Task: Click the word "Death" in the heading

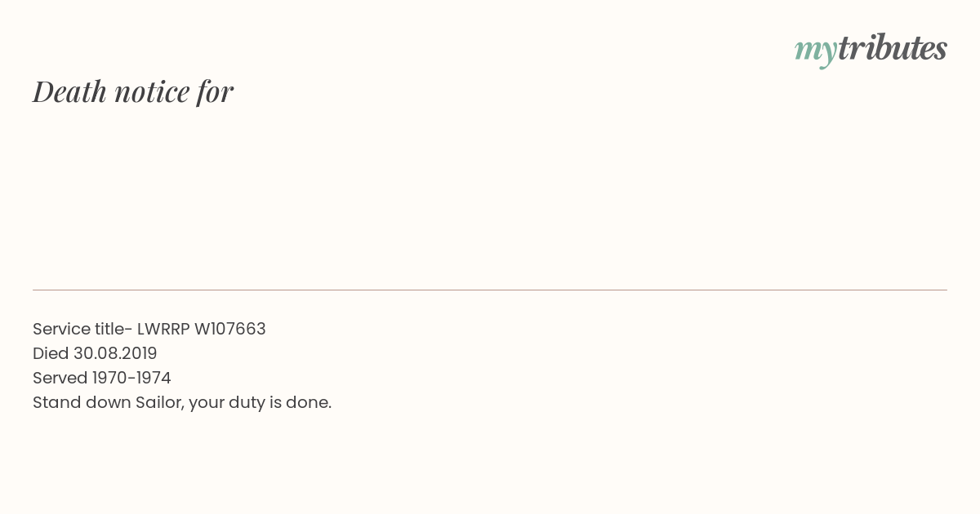Action: tap(69, 91)
